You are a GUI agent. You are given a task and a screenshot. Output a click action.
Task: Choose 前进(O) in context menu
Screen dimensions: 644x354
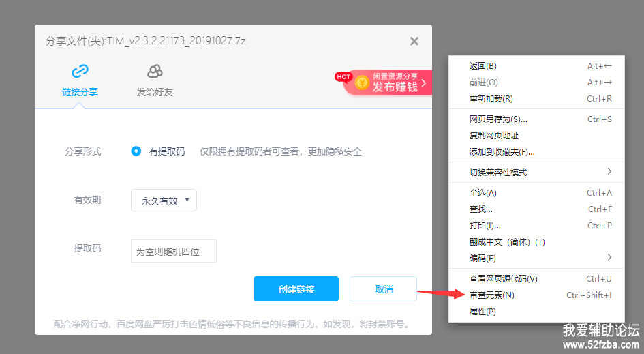click(x=536, y=83)
